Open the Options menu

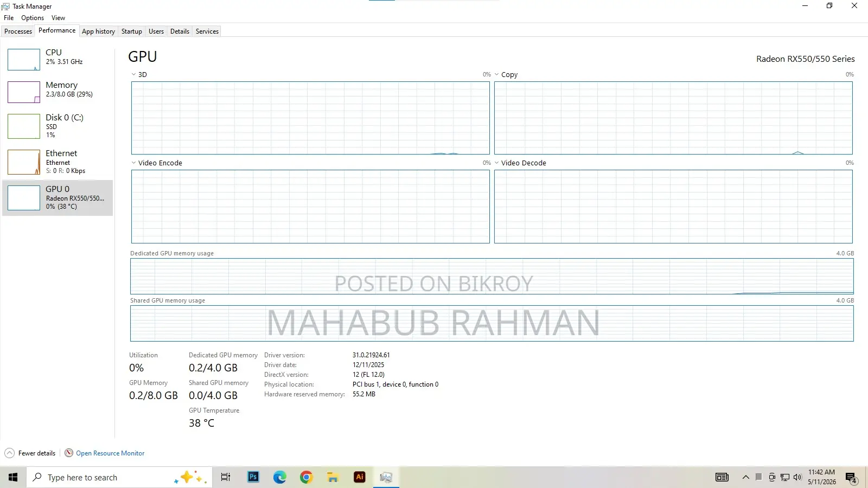pos(33,18)
